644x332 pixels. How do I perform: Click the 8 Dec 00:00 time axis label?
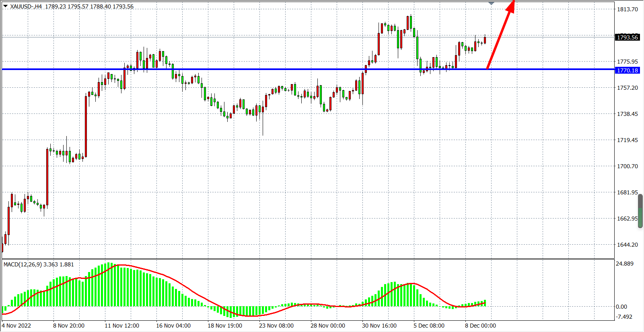tap(480, 326)
